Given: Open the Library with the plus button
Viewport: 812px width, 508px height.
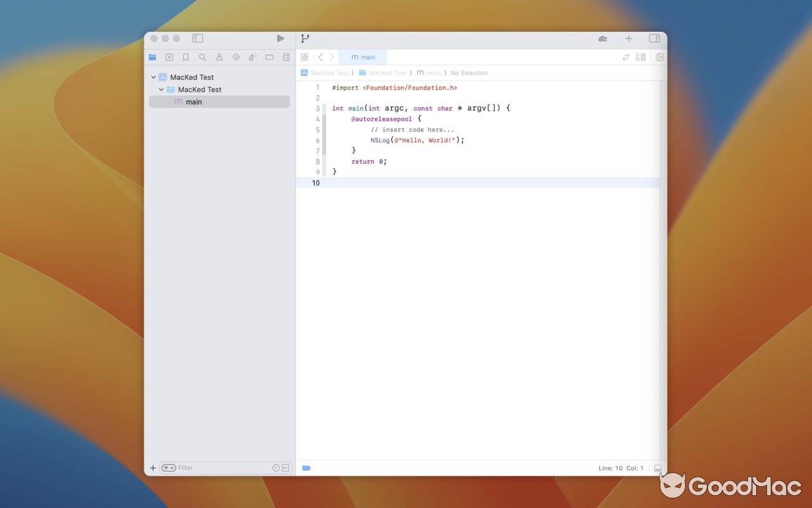Looking at the screenshot, I should coord(629,38).
